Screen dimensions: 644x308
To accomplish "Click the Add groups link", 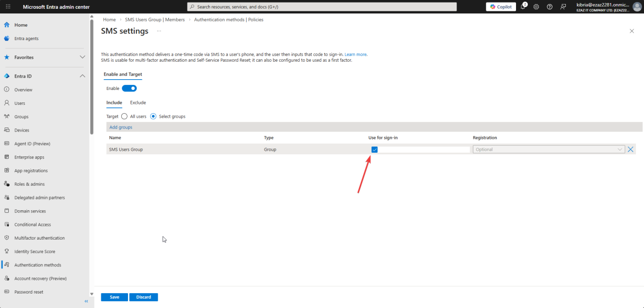I will pyautogui.click(x=121, y=127).
